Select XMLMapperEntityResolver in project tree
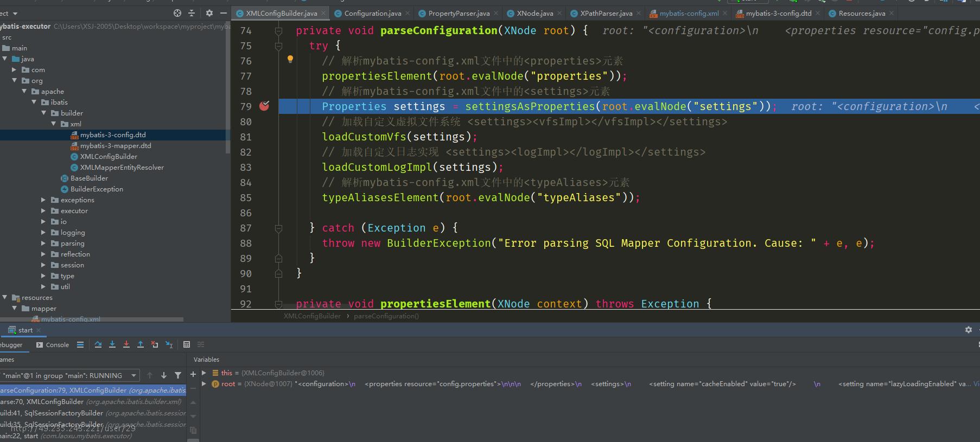Screen dimensions: 980x442 pos(122,167)
